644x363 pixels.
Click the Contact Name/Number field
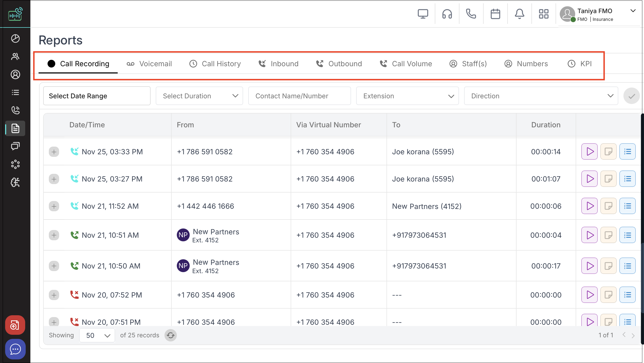pyautogui.click(x=299, y=96)
